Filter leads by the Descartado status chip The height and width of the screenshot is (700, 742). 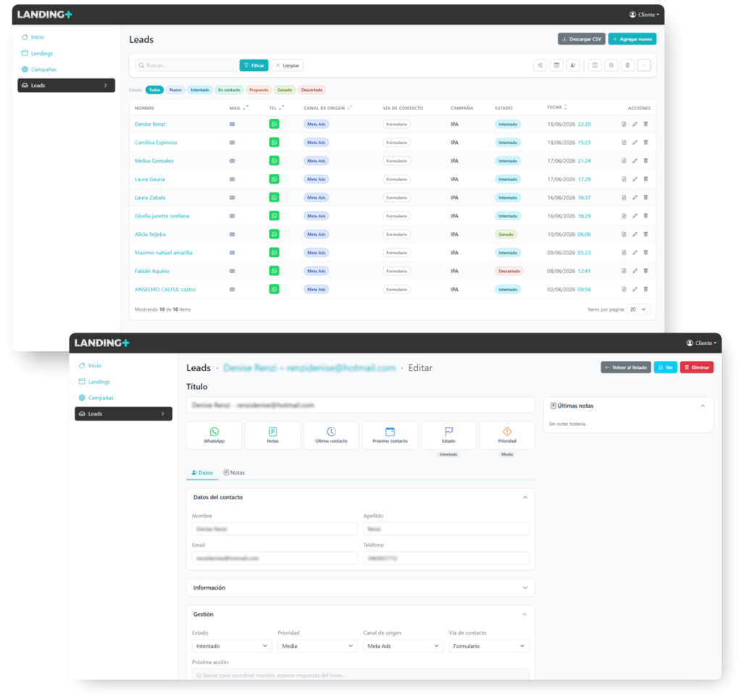312,90
